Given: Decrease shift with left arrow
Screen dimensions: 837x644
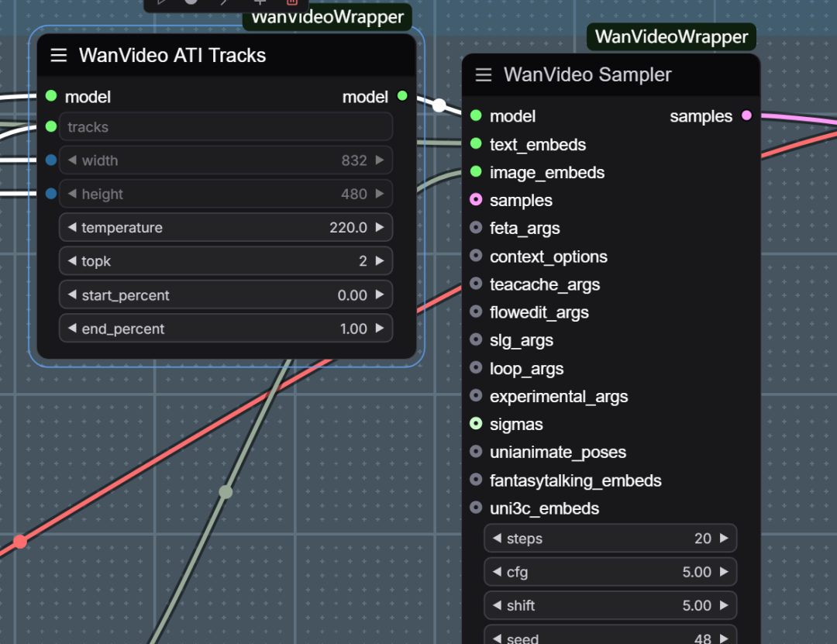Looking at the screenshot, I should coord(497,605).
